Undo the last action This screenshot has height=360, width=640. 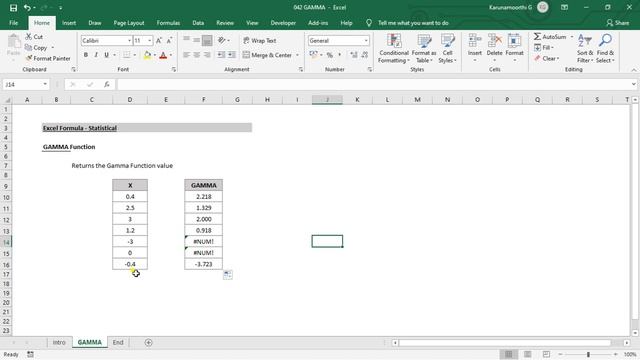pyautogui.click(x=27, y=8)
